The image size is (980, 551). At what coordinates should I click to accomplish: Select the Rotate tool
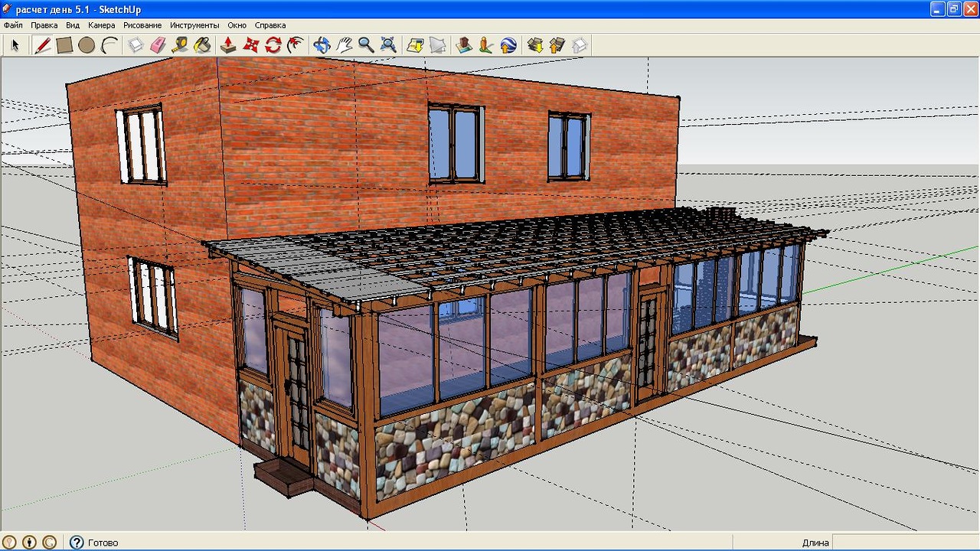pyautogui.click(x=273, y=45)
